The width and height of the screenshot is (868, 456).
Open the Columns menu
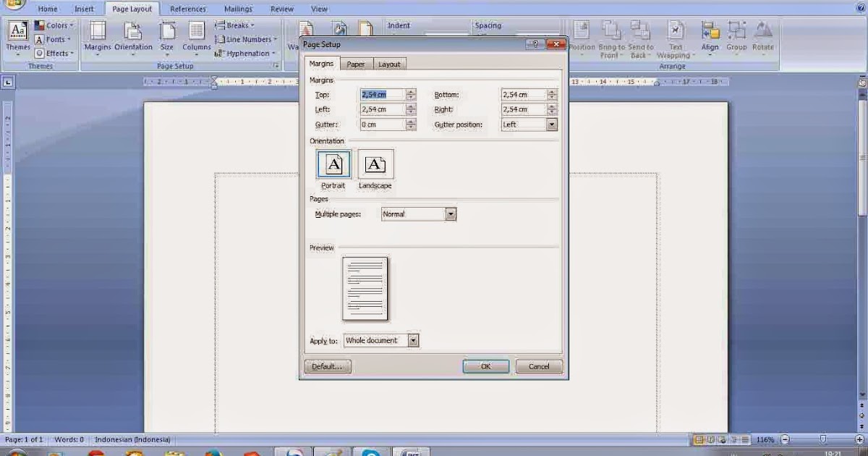[x=196, y=38]
